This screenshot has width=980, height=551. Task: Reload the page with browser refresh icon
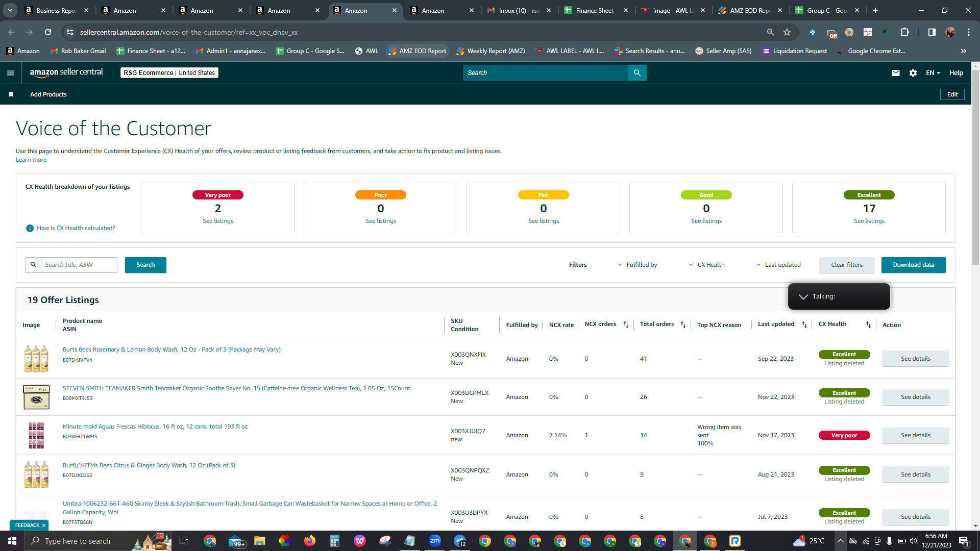[x=48, y=32]
